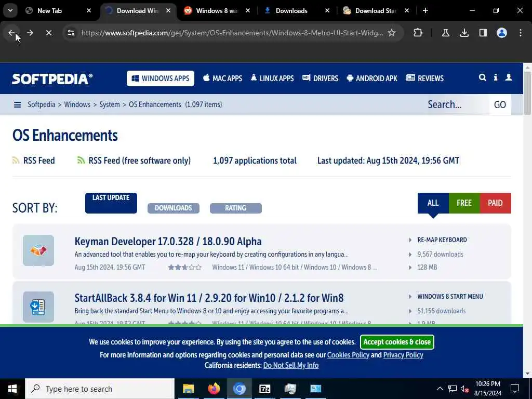Image resolution: width=532 pixels, height=399 pixels.
Task: Open the Windows Start button
Action: pyautogui.click(x=12, y=389)
